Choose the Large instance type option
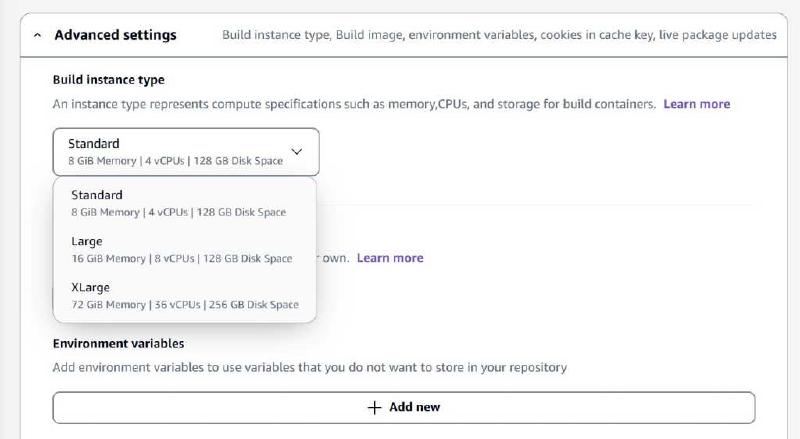 click(87, 241)
